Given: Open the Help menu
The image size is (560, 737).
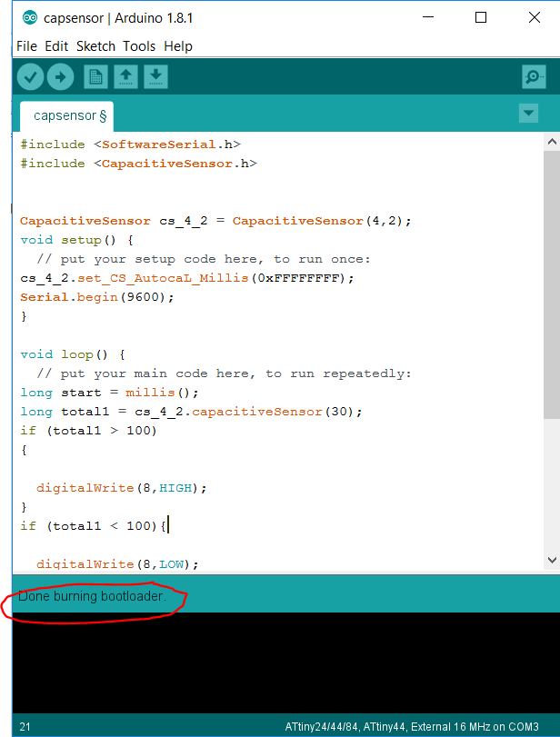Looking at the screenshot, I should click(178, 46).
